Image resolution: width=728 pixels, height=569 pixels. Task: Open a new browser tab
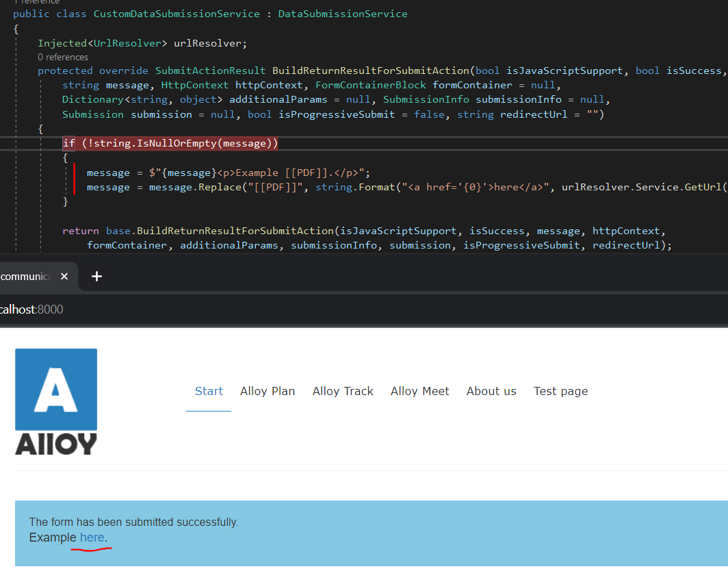point(96,277)
